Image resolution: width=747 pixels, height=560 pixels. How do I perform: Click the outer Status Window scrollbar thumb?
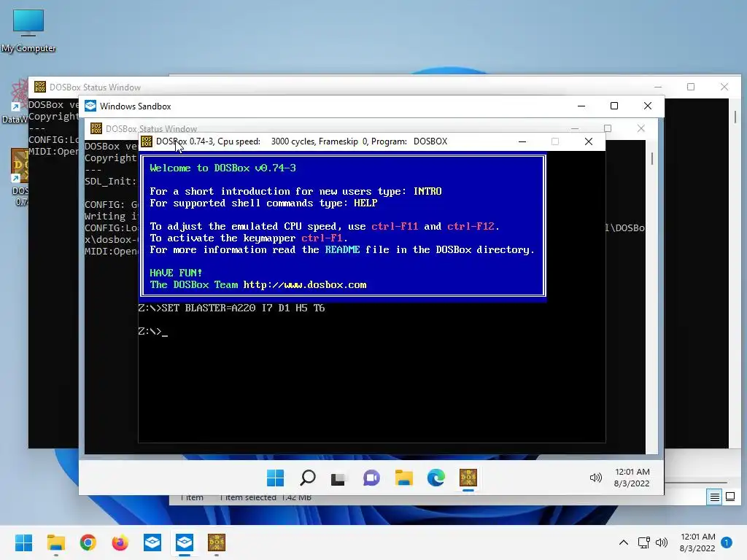pyautogui.click(x=735, y=117)
